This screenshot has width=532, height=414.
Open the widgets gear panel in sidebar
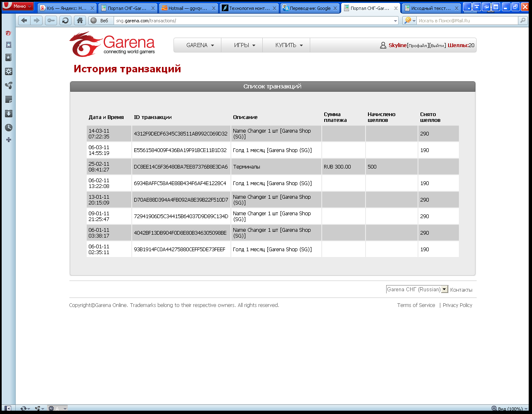[8, 71]
